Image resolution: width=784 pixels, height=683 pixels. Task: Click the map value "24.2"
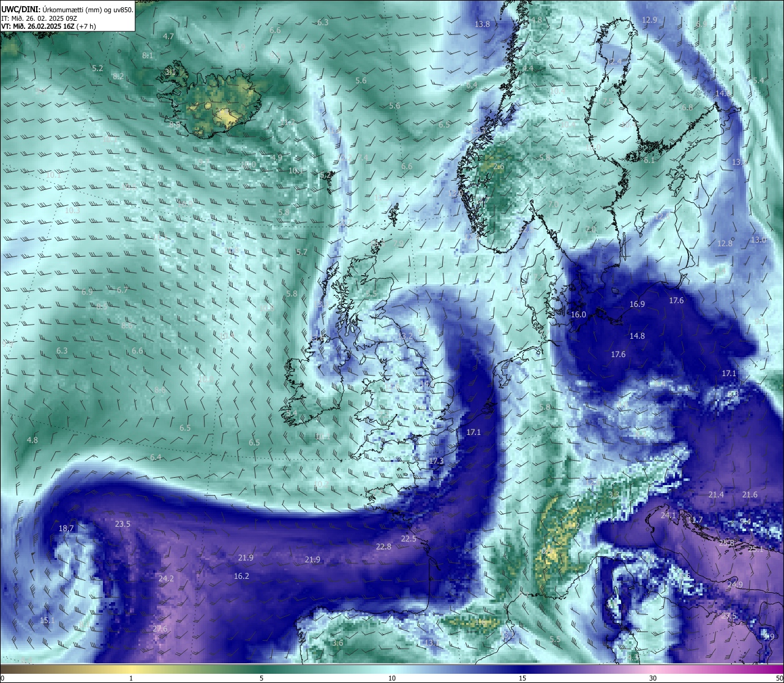(x=166, y=579)
